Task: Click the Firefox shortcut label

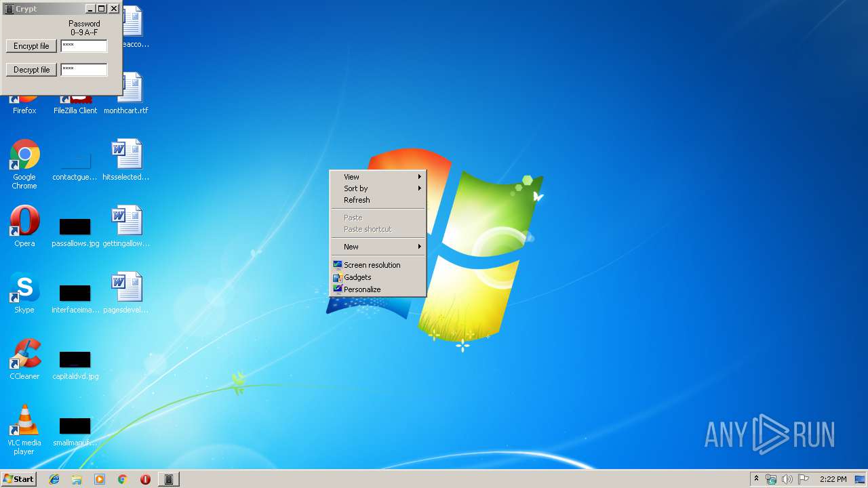Action: click(x=24, y=110)
